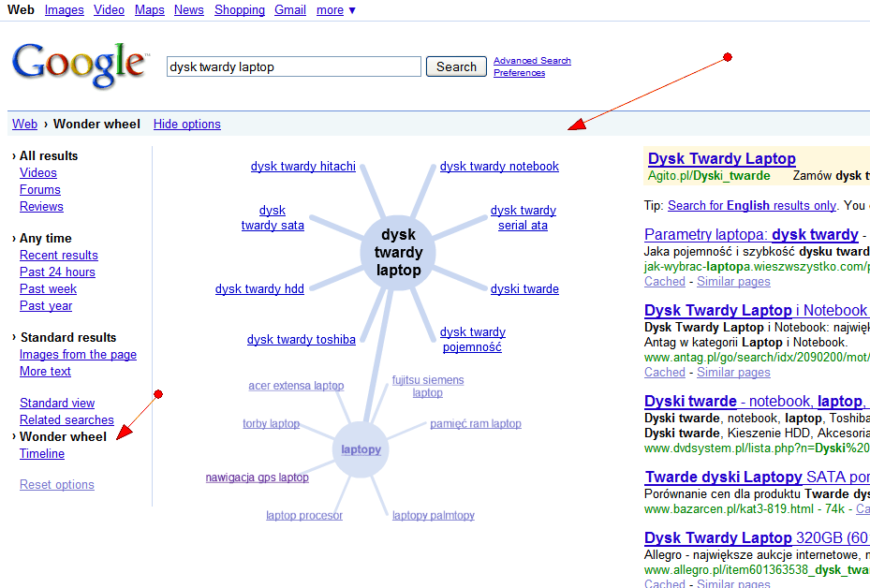Switch to Related searches view
The width and height of the screenshot is (870, 588).
[x=66, y=419]
